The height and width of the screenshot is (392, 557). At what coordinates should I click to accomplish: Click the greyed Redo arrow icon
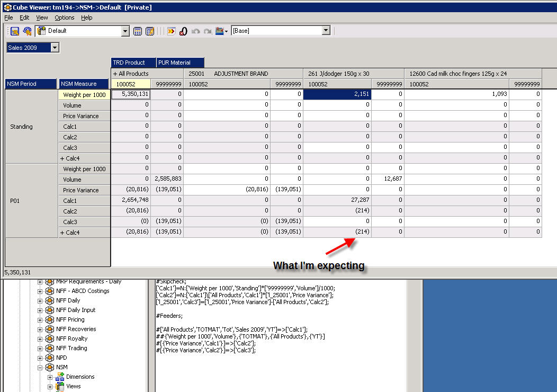click(208, 31)
